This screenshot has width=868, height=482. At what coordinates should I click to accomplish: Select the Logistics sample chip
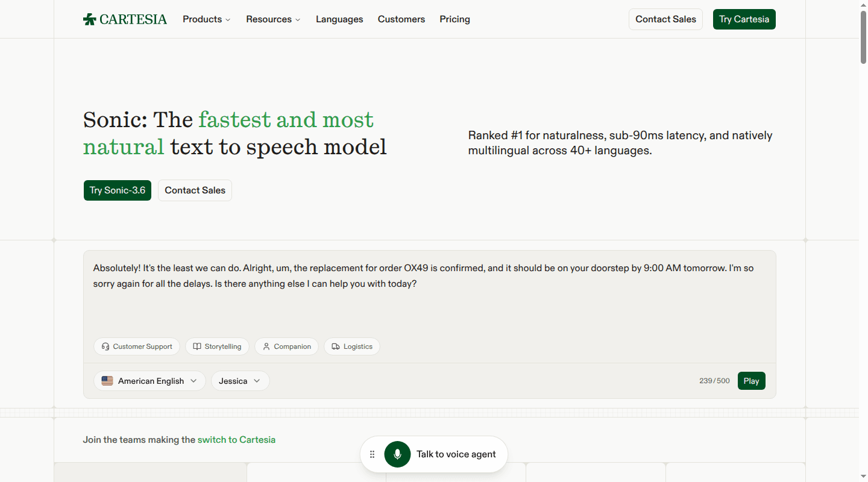pos(352,346)
